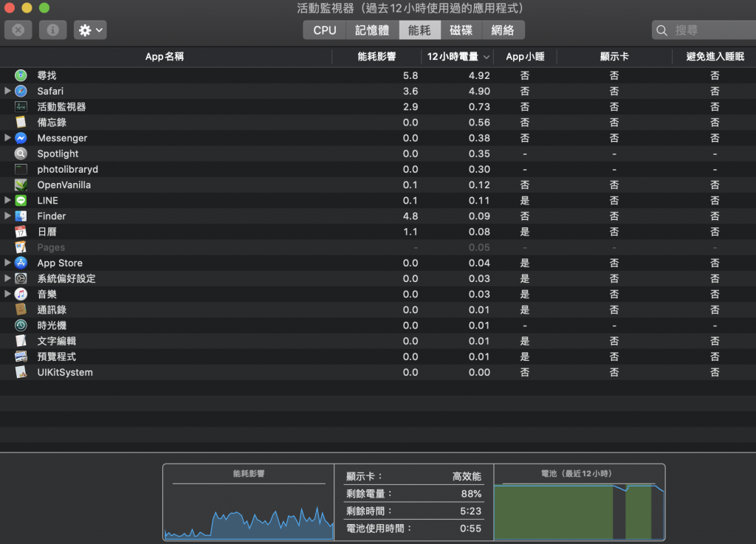
Task: Click the App Store icon
Action: click(21, 263)
